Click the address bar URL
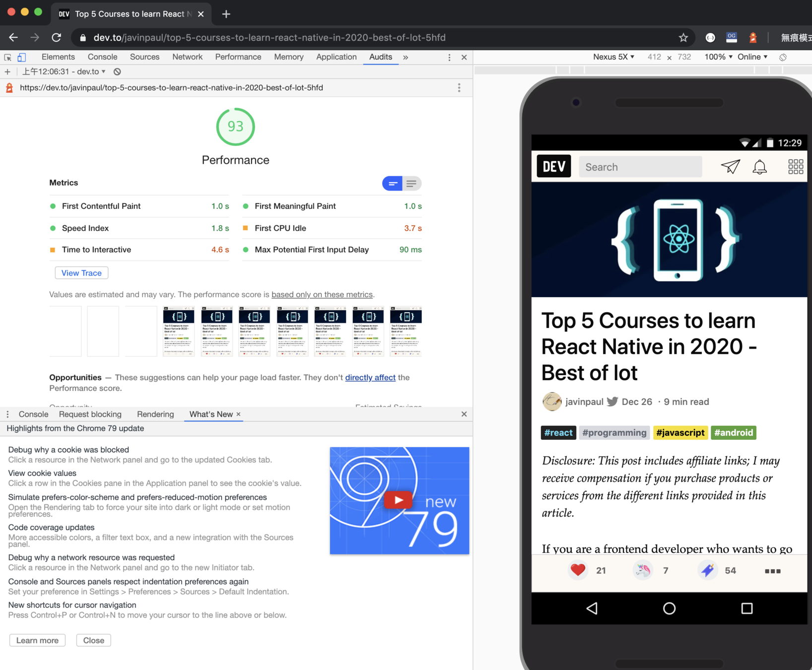Screen dimensions: 812x670 270,38
